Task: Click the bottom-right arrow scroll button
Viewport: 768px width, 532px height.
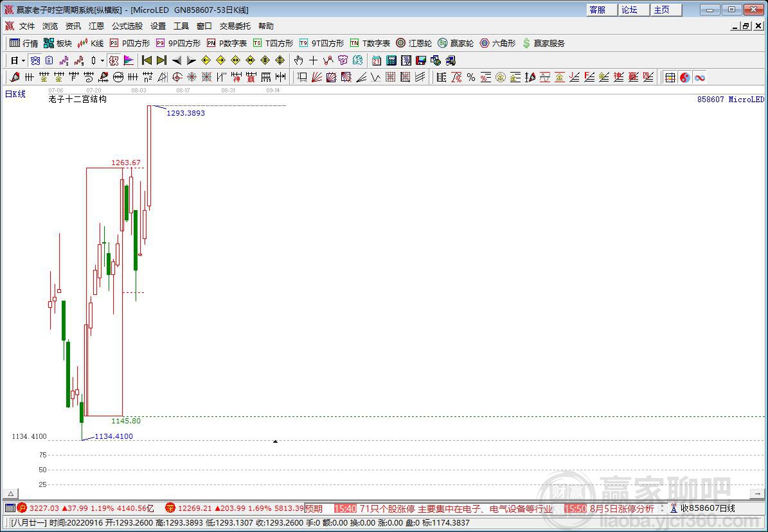Action: point(757,494)
